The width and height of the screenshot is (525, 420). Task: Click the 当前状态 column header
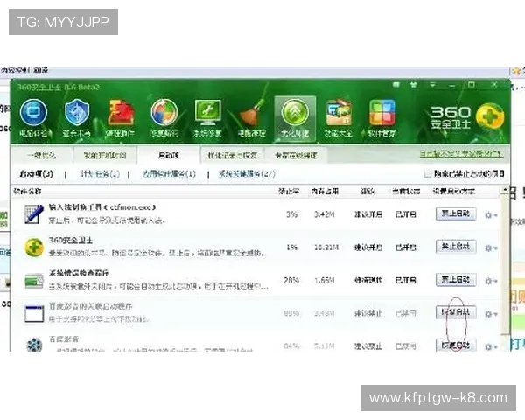click(406, 192)
